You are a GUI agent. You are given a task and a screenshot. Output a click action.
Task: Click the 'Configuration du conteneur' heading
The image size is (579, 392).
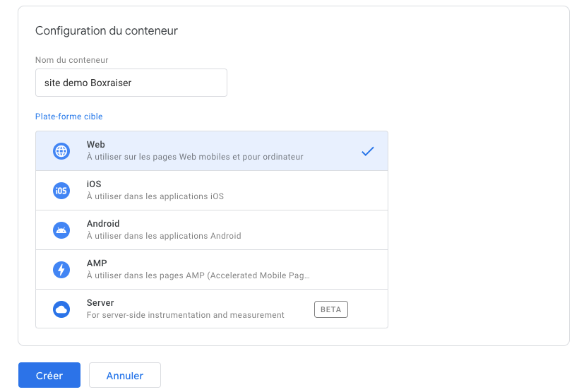[x=107, y=31]
